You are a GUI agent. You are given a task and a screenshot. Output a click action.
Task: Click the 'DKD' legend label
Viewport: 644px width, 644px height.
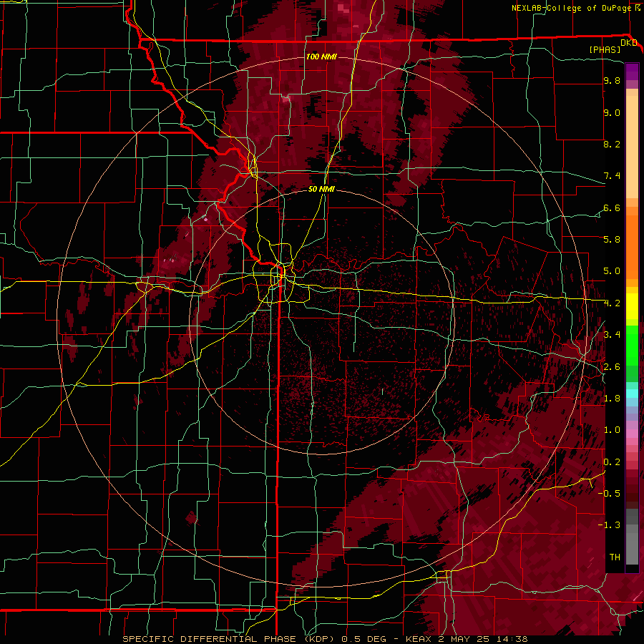pyautogui.click(x=629, y=43)
